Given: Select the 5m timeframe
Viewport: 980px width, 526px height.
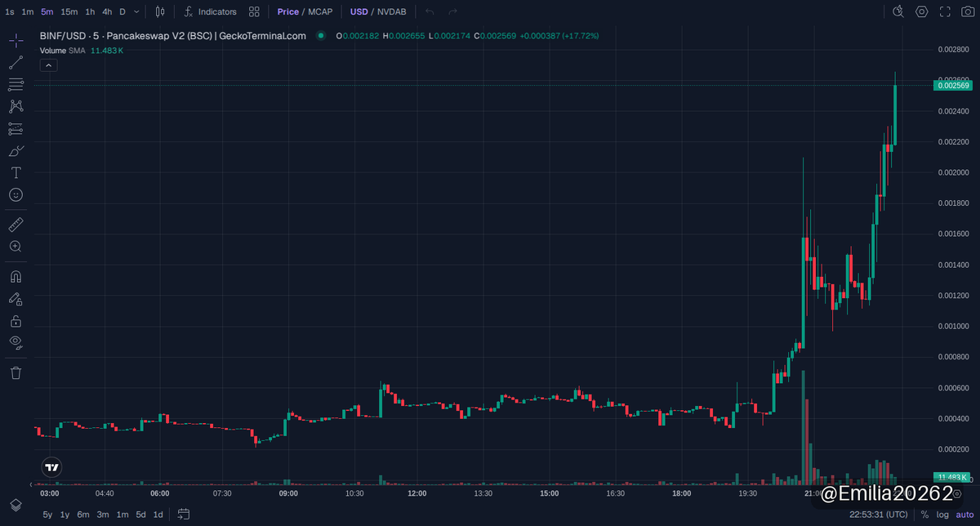Looking at the screenshot, I should coord(47,11).
